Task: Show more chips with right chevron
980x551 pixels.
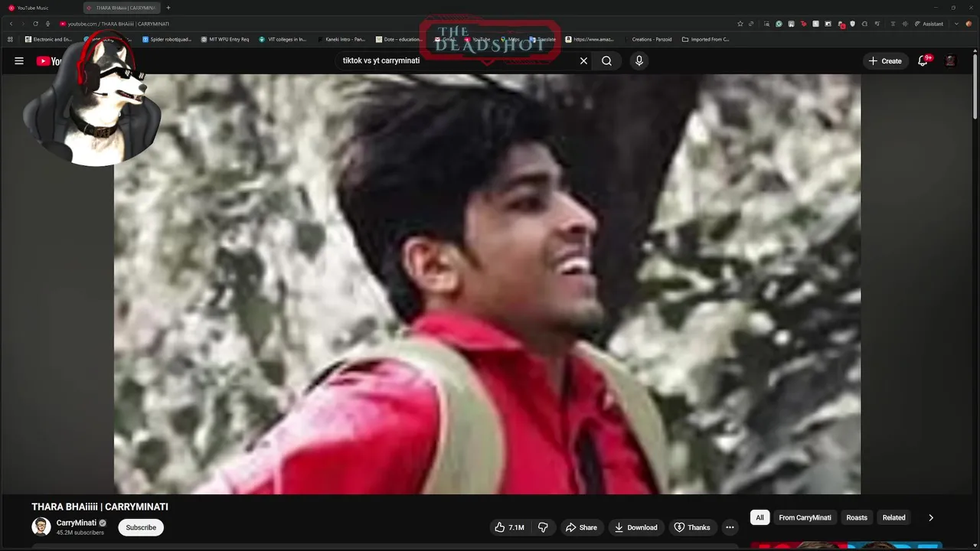Action: pyautogui.click(x=931, y=517)
